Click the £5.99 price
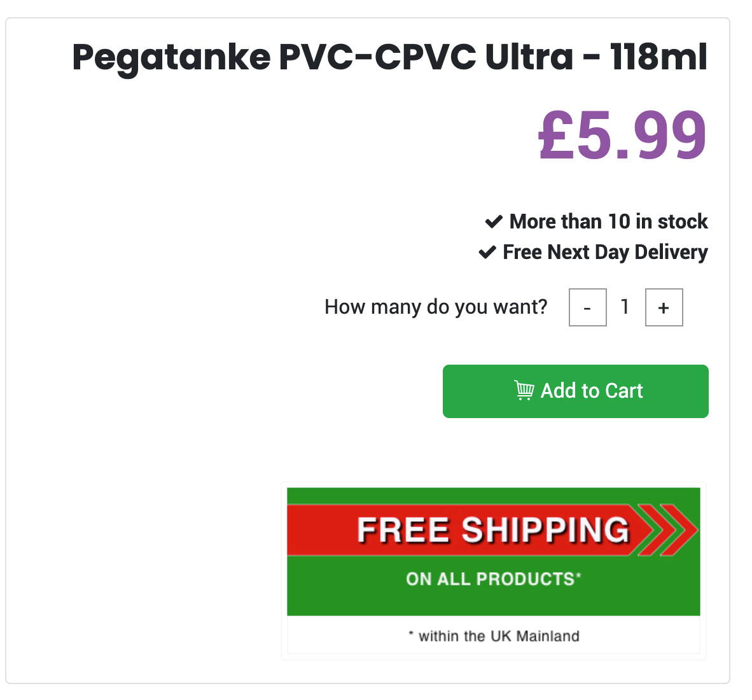 [x=622, y=135]
